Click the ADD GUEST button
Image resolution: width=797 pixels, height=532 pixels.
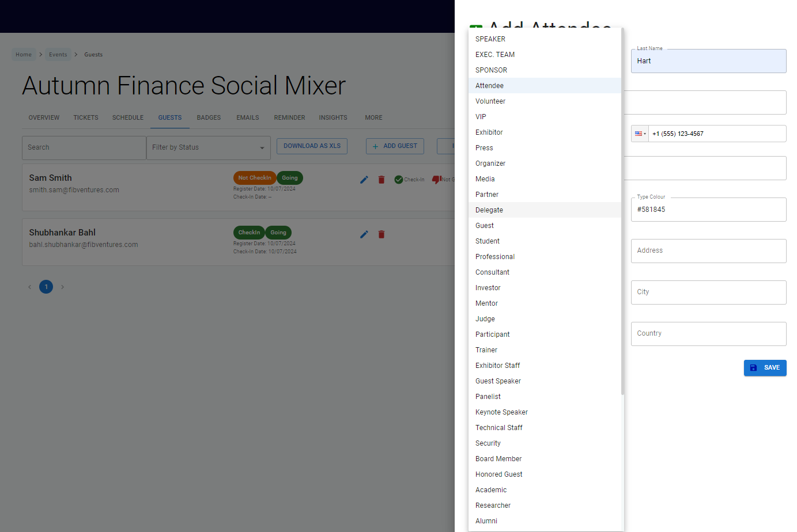coord(395,146)
